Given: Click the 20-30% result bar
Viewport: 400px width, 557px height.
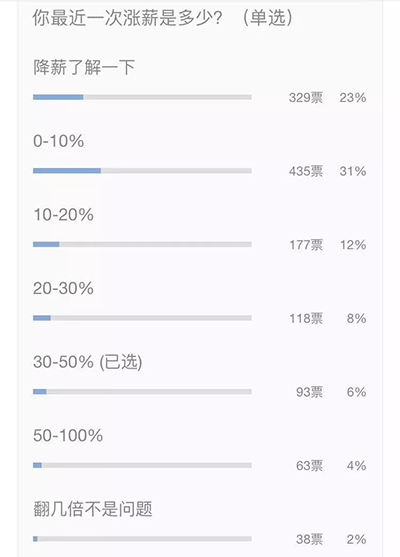Looking at the screenshot, I should click(x=142, y=318).
